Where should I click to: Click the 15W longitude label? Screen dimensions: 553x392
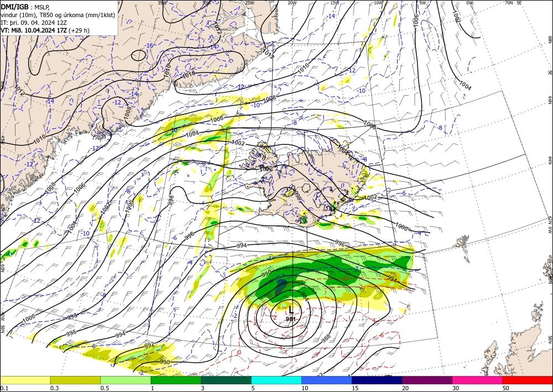click(x=335, y=3)
